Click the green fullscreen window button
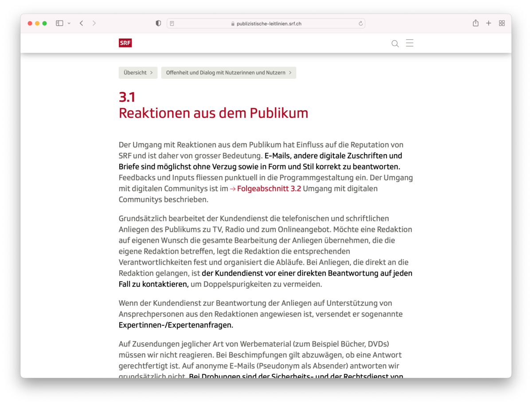Screen dimensions: 532x405 [44, 23]
